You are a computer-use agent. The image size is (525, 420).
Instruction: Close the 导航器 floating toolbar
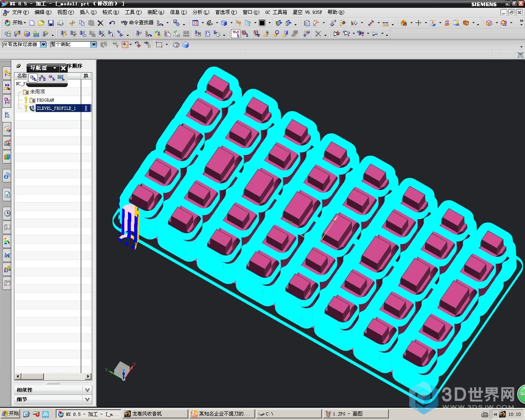pyautogui.click(x=63, y=68)
